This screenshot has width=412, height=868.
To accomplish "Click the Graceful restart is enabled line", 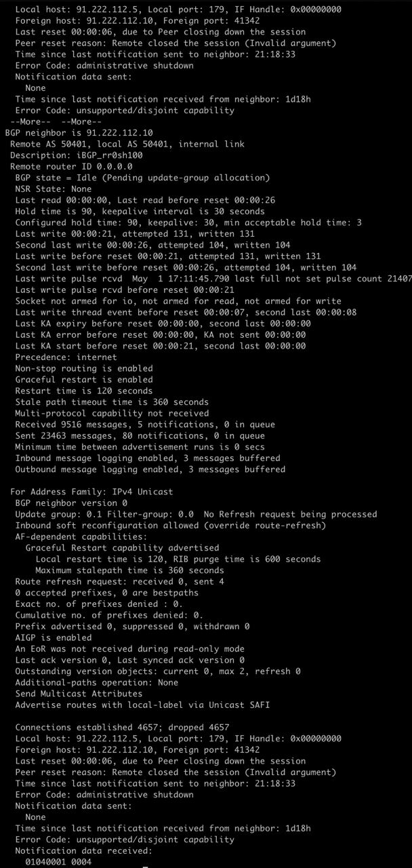I will click(84, 379).
